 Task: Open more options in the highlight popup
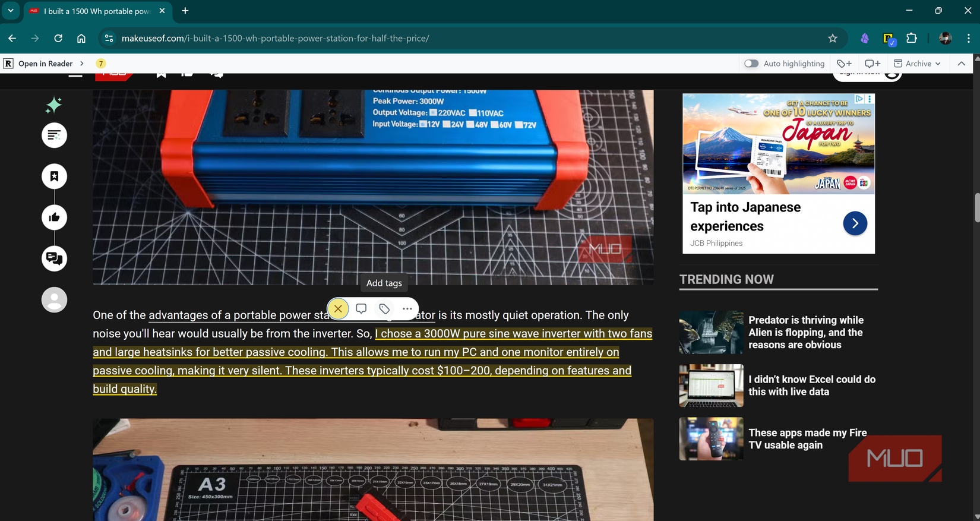tap(407, 309)
